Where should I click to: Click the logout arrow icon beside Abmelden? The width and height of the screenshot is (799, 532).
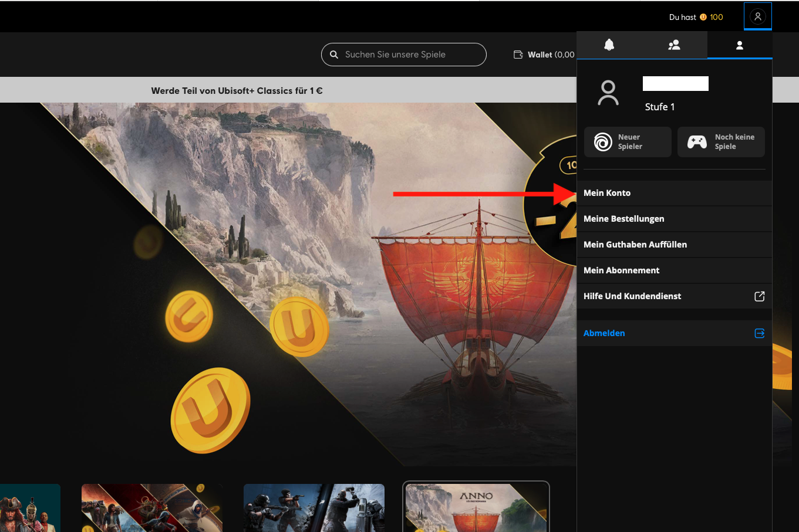point(759,333)
